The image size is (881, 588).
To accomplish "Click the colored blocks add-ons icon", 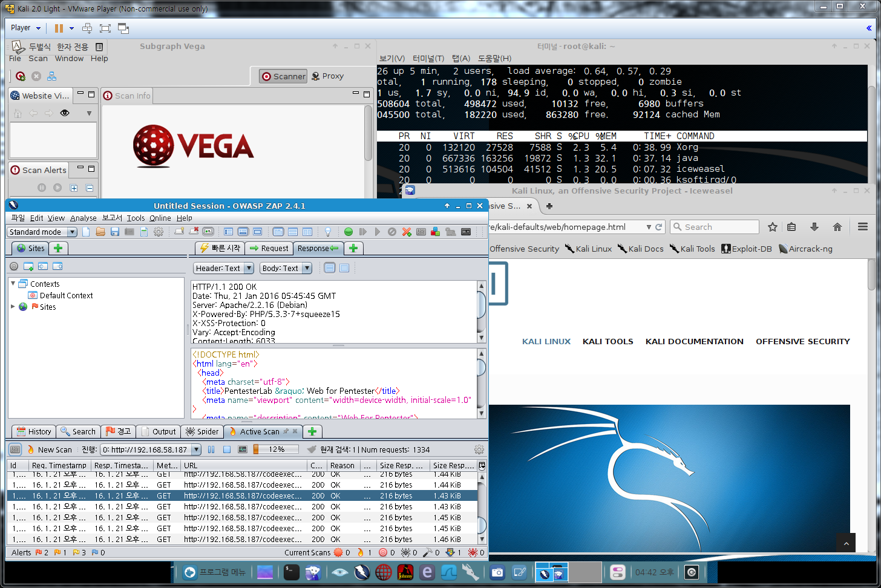I will pos(435,232).
